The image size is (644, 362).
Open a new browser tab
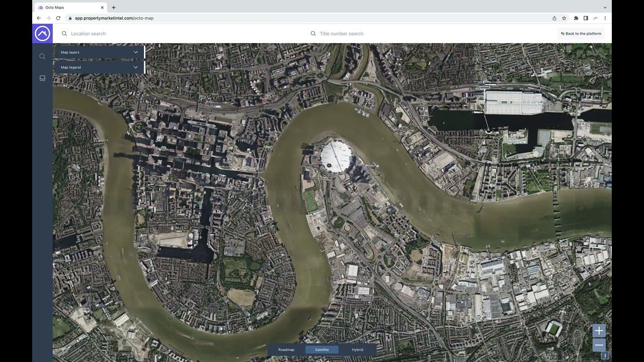114,8
